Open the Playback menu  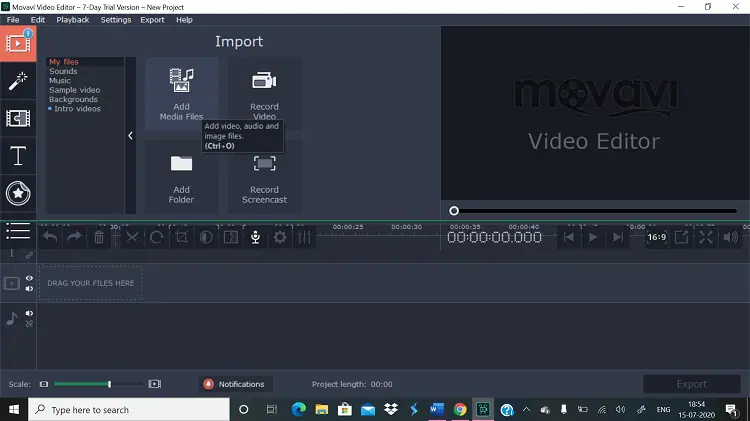coord(73,20)
